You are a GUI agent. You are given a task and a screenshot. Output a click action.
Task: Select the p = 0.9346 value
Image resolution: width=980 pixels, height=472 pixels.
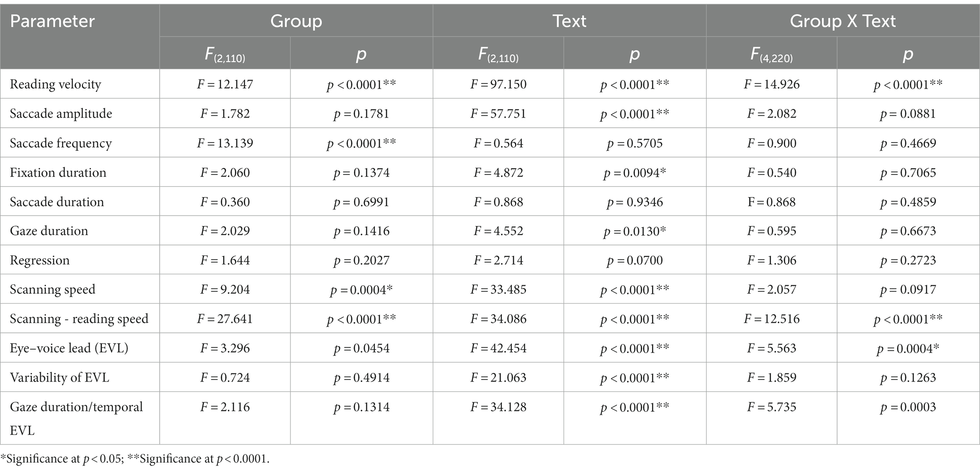pyautogui.click(x=635, y=202)
